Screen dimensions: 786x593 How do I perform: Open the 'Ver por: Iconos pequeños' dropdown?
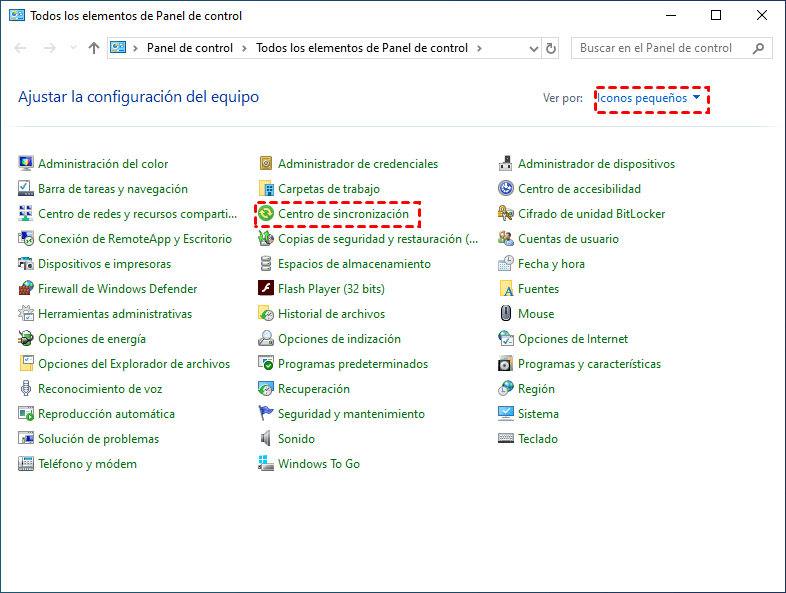point(649,98)
